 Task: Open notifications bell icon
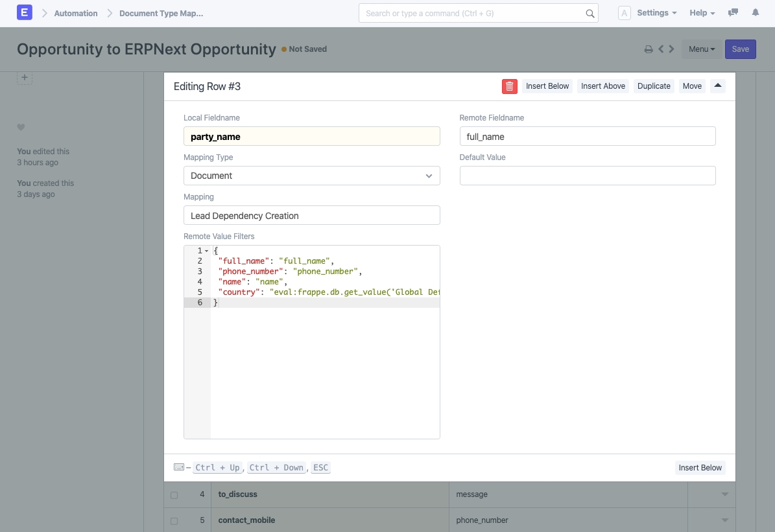756,13
